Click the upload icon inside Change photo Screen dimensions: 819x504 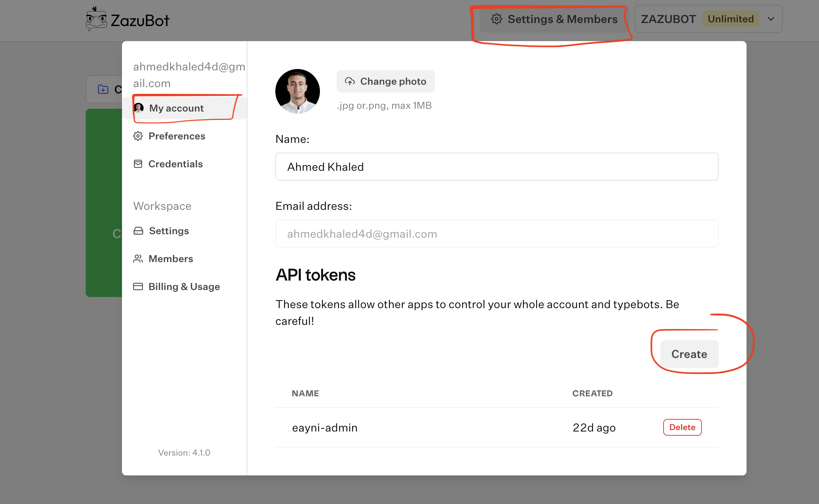[350, 81]
